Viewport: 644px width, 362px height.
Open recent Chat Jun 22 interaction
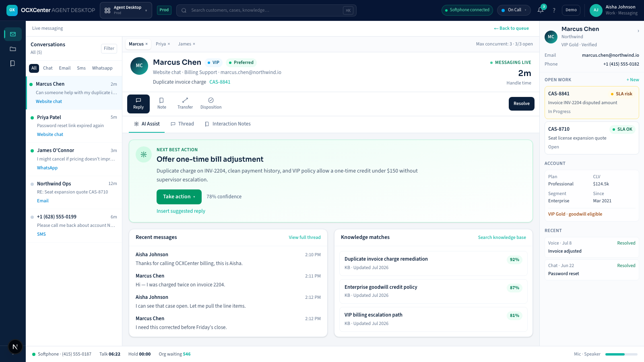coord(592,269)
